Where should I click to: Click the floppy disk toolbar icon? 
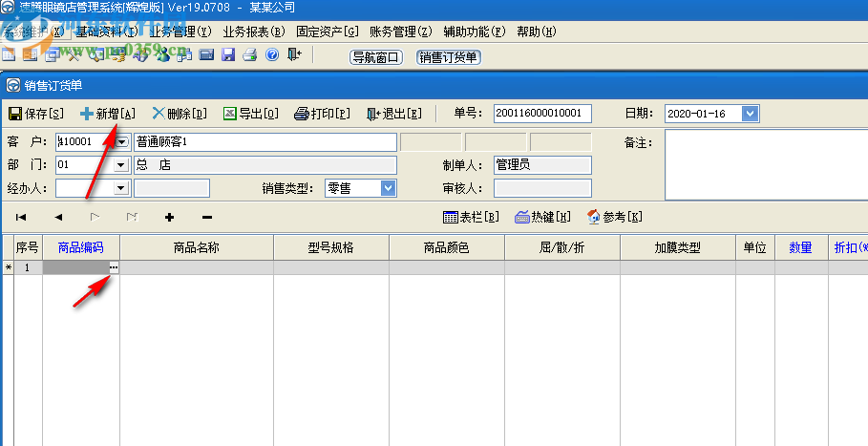[228, 54]
